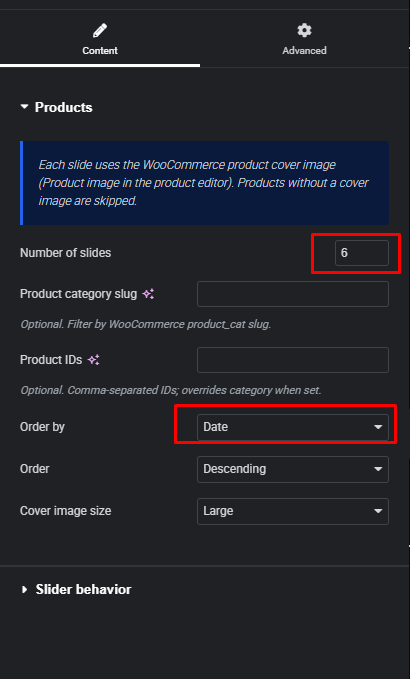Focus the Product IDs text field
This screenshot has height=679, width=410.
click(293, 360)
